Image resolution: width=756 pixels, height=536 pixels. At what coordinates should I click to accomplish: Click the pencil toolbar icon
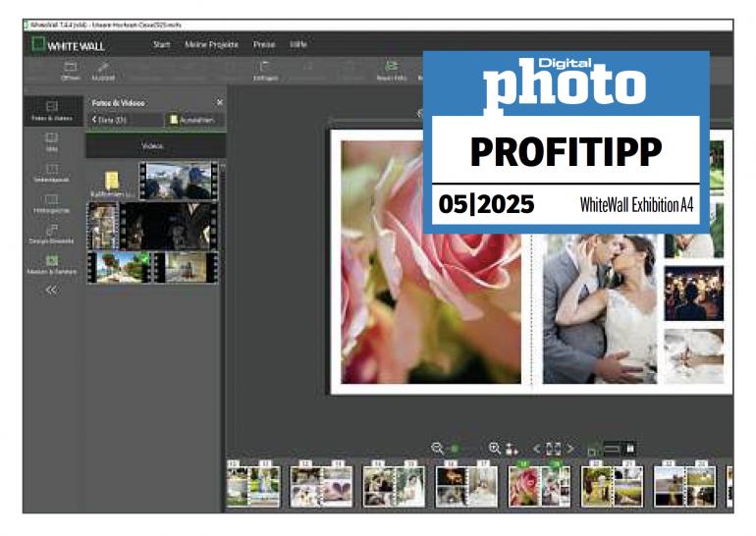click(x=103, y=71)
